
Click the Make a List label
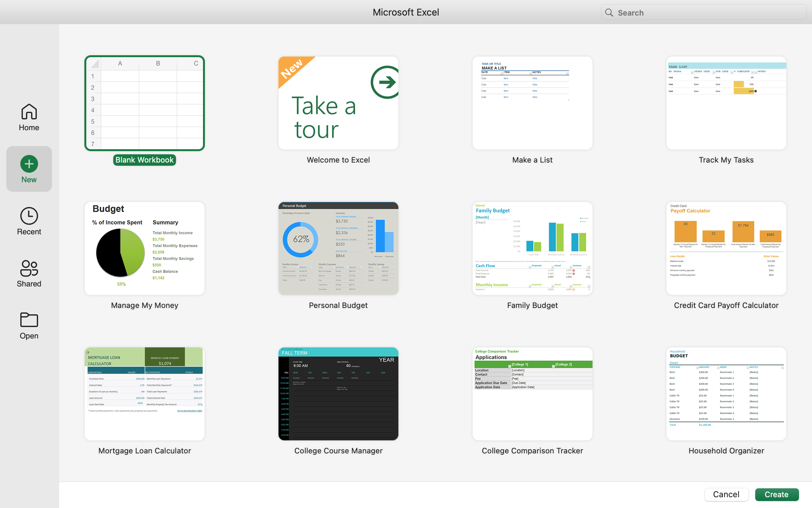pyautogui.click(x=532, y=160)
